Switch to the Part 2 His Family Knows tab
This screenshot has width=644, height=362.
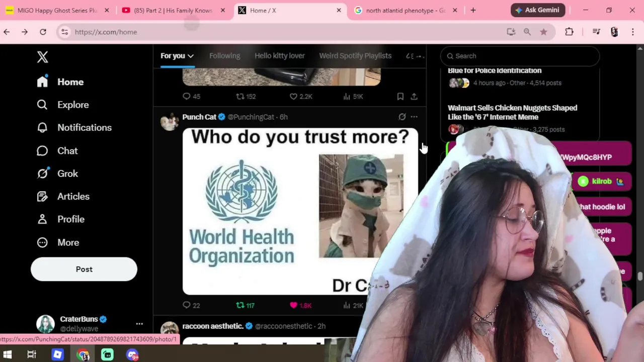coord(173,10)
